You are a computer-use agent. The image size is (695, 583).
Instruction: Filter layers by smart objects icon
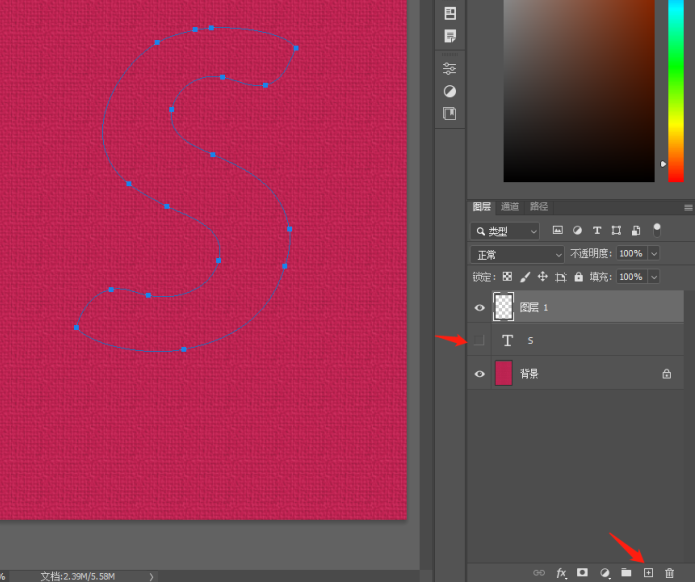[x=636, y=230]
